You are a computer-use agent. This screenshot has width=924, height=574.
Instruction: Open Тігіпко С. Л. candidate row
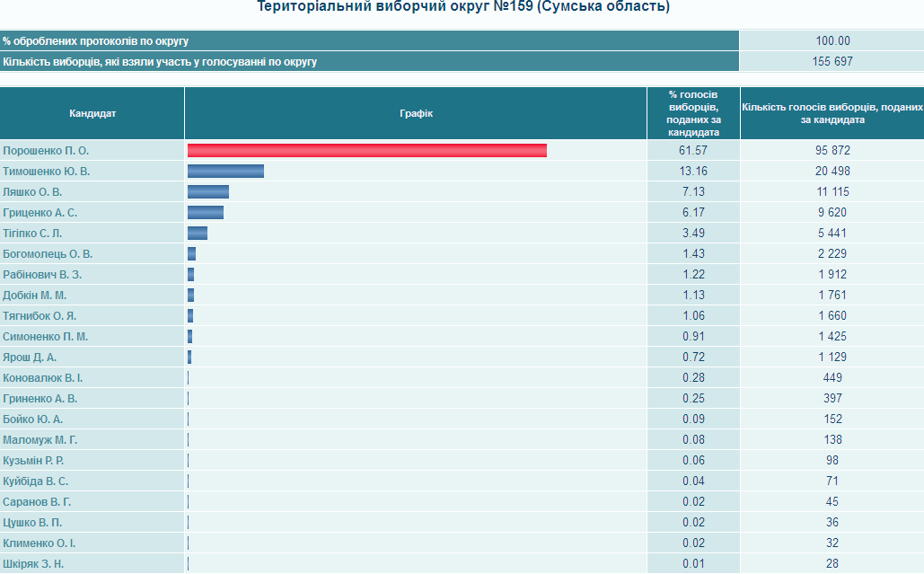pos(32,234)
